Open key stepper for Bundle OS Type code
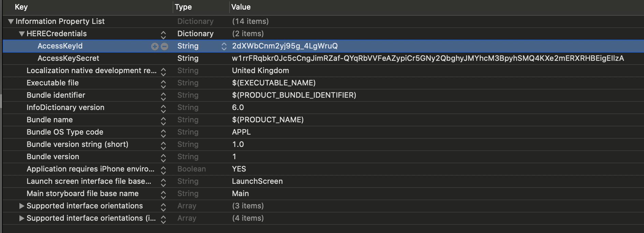644x233 pixels. [163, 133]
